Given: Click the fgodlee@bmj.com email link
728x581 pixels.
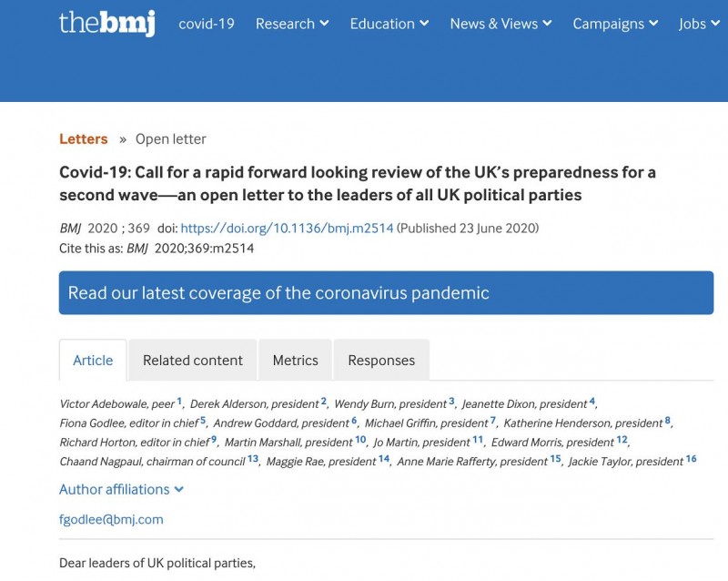Looking at the screenshot, I should tap(111, 520).
